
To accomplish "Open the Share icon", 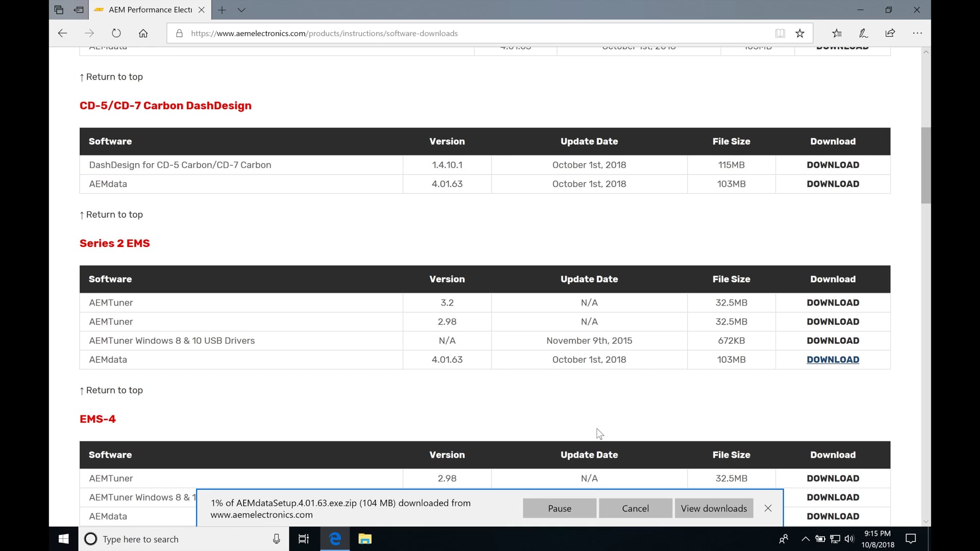I will pos(890,33).
